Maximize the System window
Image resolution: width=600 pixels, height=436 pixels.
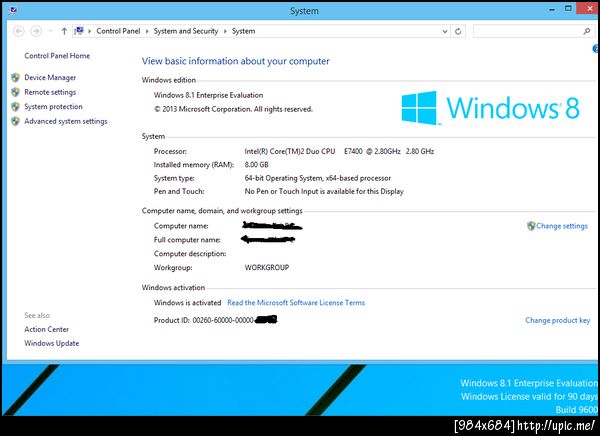coord(568,8)
